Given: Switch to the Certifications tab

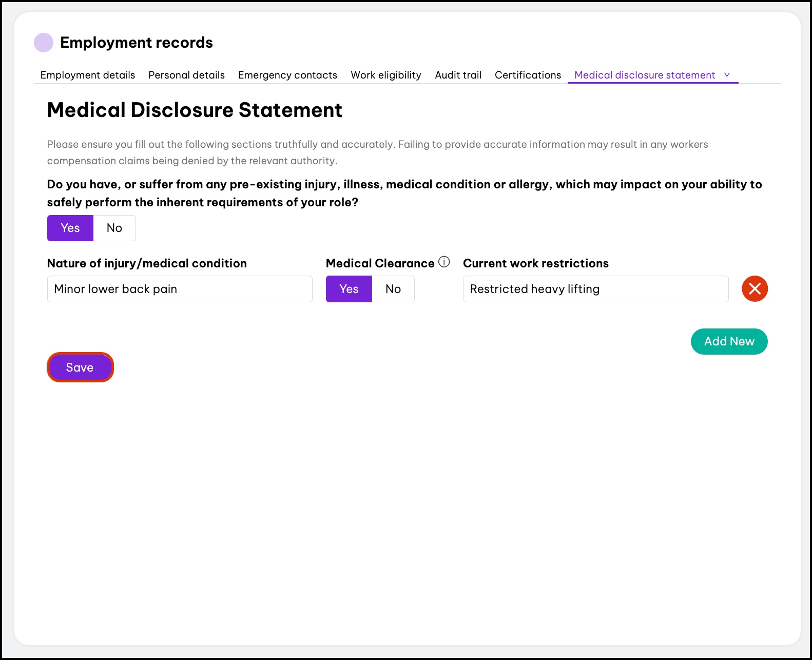Looking at the screenshot, I should (528, 75).
